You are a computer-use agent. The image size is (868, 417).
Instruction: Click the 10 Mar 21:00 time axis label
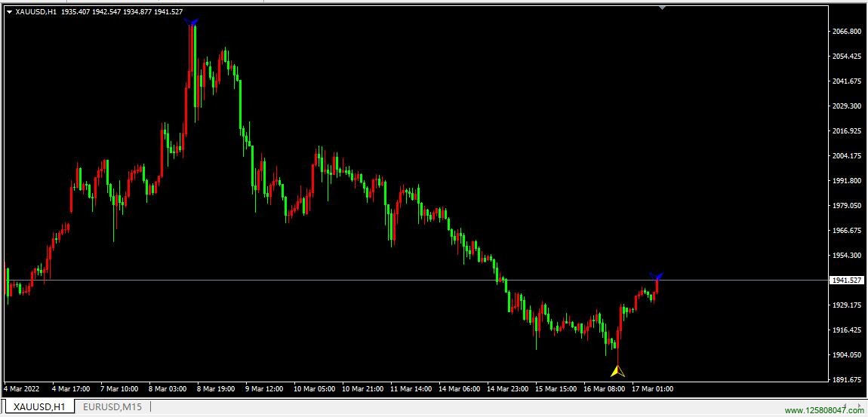[x=362, y=389]
